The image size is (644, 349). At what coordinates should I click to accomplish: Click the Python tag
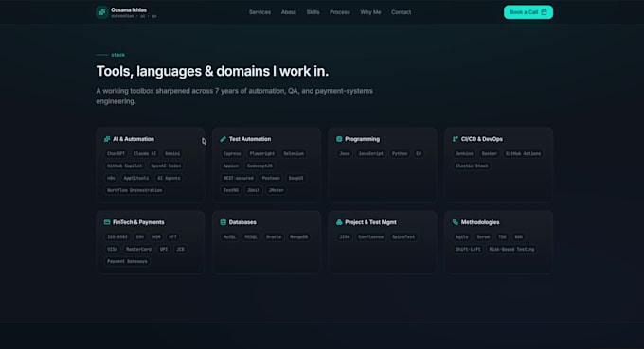point(400,154)
